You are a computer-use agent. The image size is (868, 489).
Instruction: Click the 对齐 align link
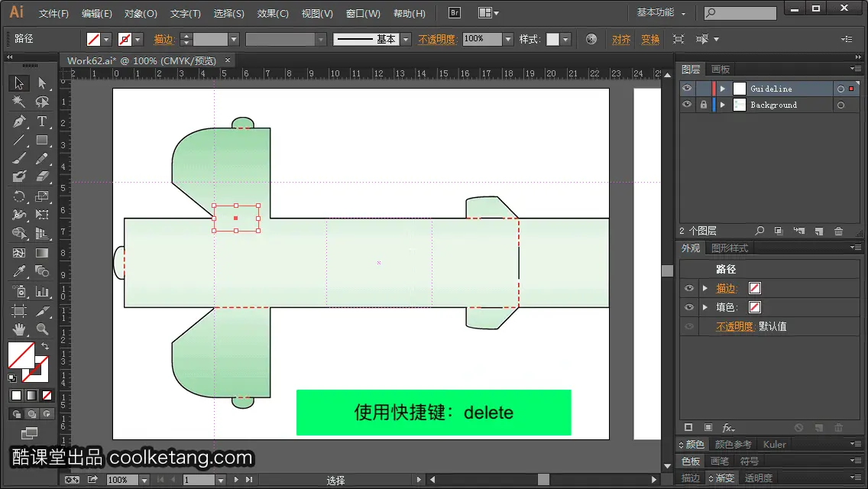[621, 39]
